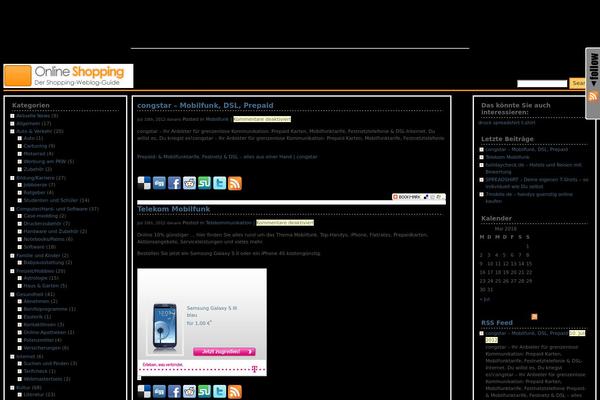The image size is (600, 400).
Task: Open congstar item under RSS Feed
Action: pos(527,333)
